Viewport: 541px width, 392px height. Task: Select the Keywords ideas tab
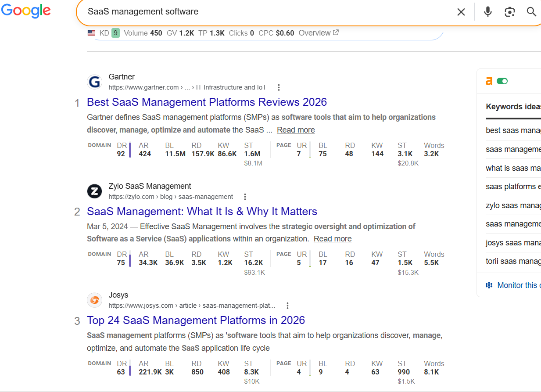(513, 107)
